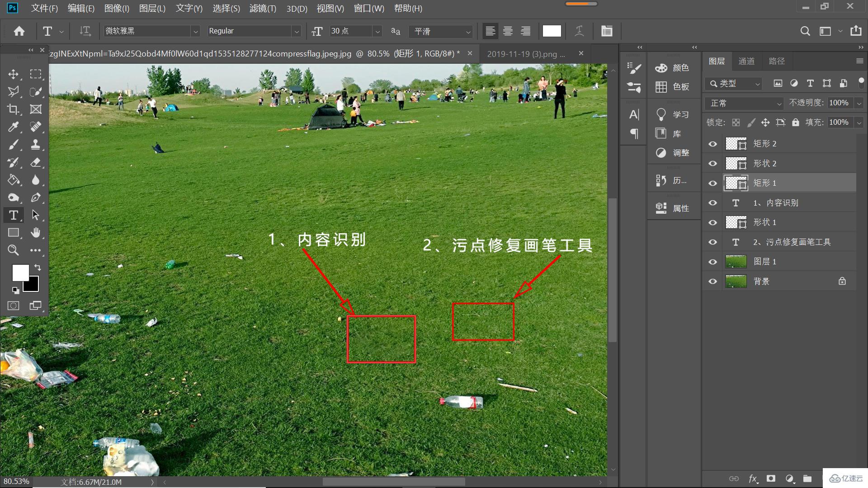Screen dimensions: 868x488
Task: Hide the 图层 1 layer
Action: click(x=713, y=262)
